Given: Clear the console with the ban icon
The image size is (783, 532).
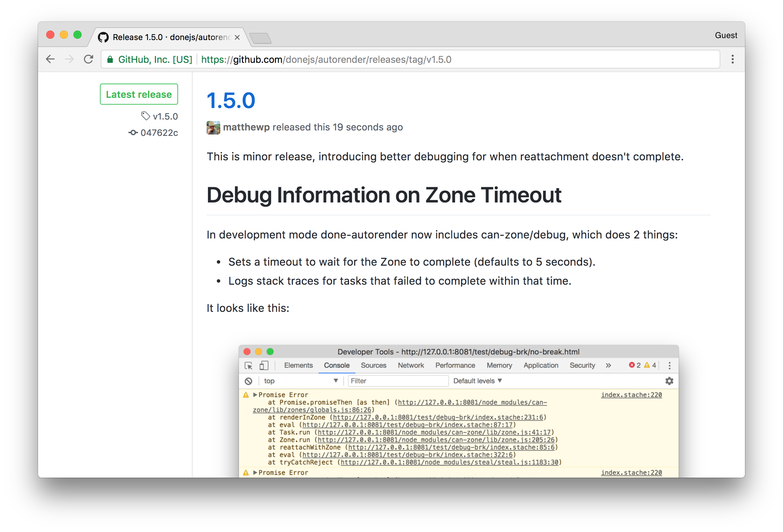Looking at the screenshot, I should [248, 381].
